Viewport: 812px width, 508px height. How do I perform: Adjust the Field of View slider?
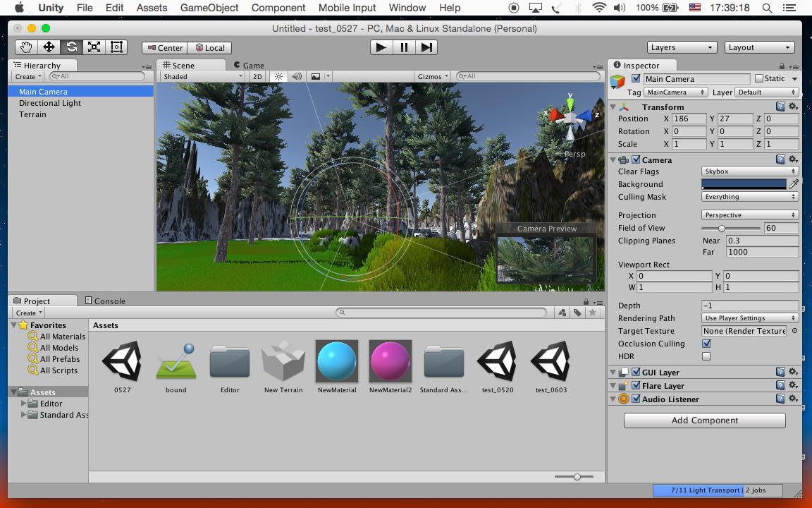click(x=722, y=229)
